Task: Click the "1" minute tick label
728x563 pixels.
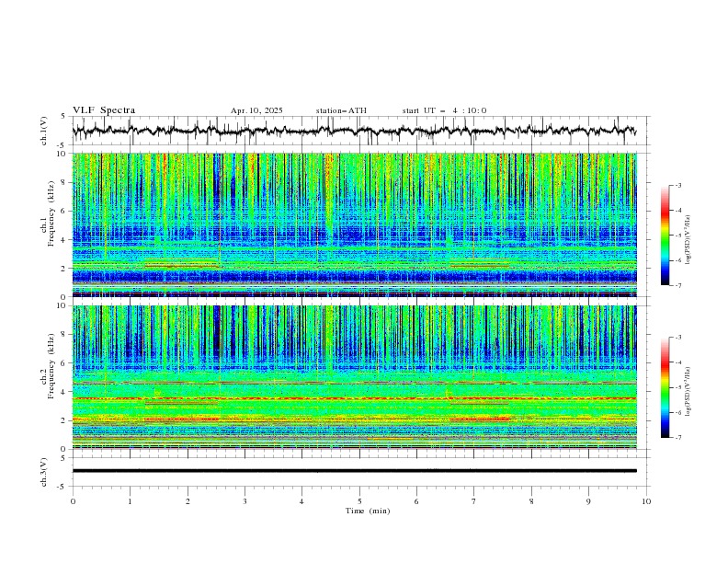Action: pyautogui.click(x=130, y=501)
